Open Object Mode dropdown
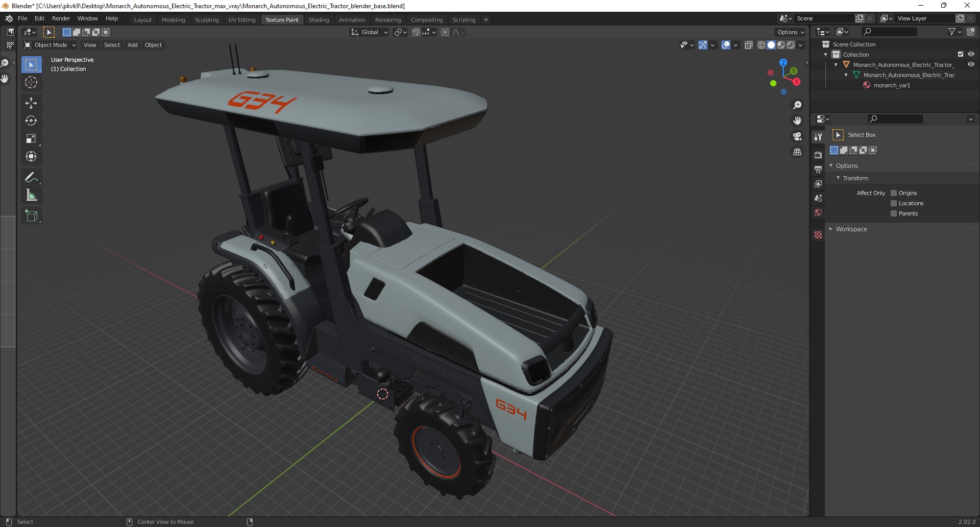The image size is (980, 527). tap(50, 45)
